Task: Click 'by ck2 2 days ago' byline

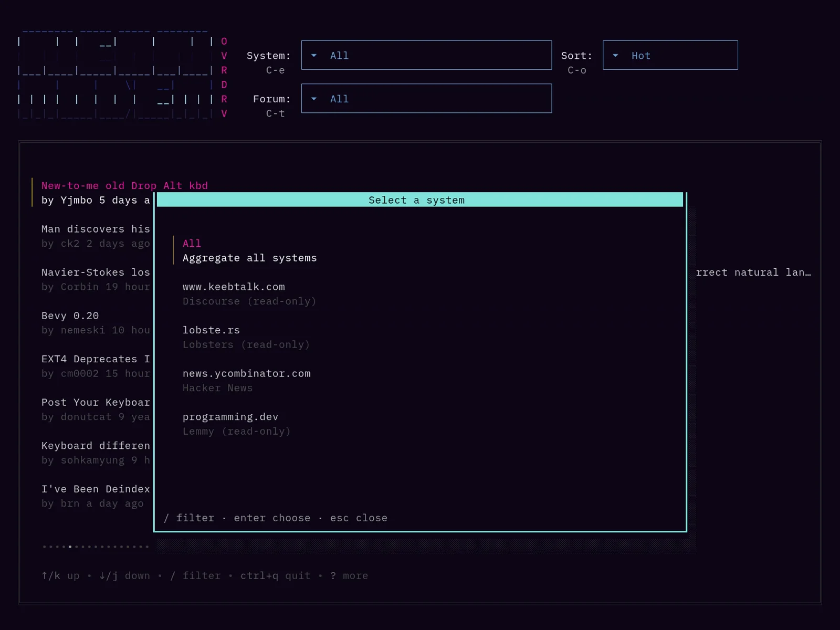Action: [x=96, y=244]
